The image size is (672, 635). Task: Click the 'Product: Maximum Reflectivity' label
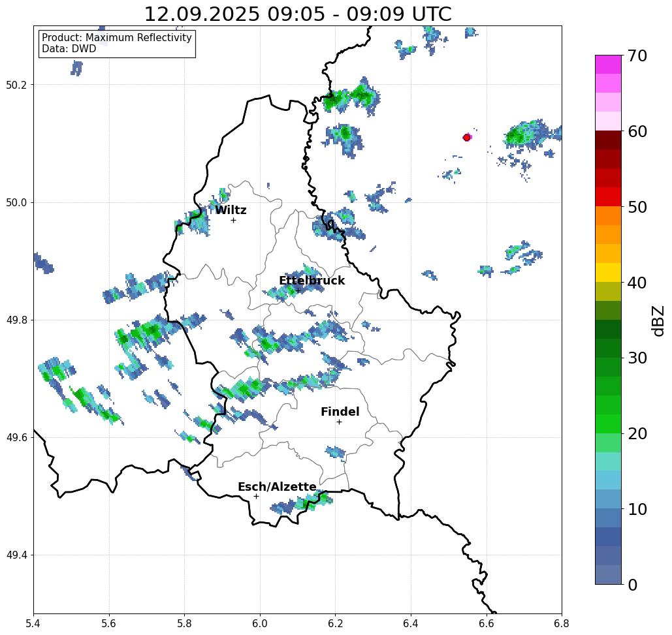click(x=116, y=38)
